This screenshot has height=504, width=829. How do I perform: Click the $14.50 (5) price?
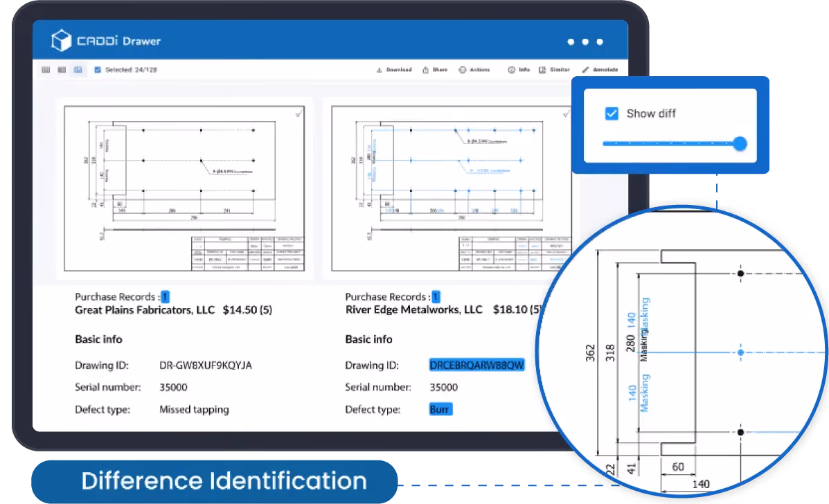click(247, 310)
